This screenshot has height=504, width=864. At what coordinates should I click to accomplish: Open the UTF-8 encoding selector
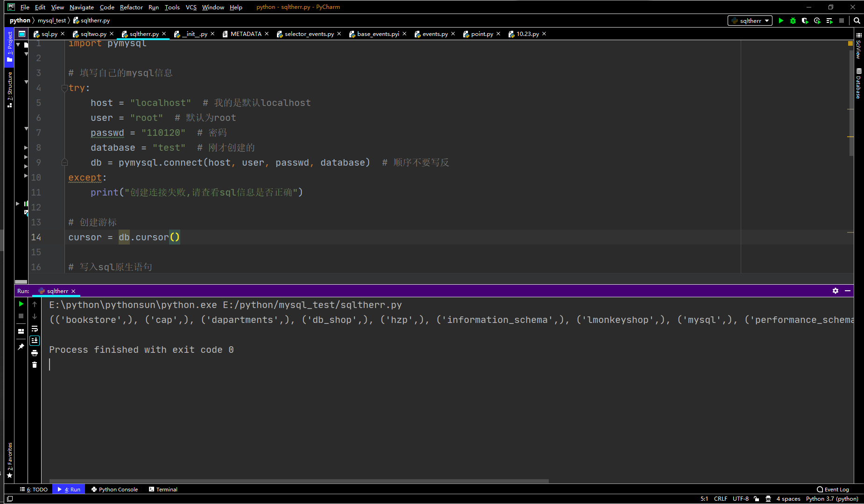741,499
